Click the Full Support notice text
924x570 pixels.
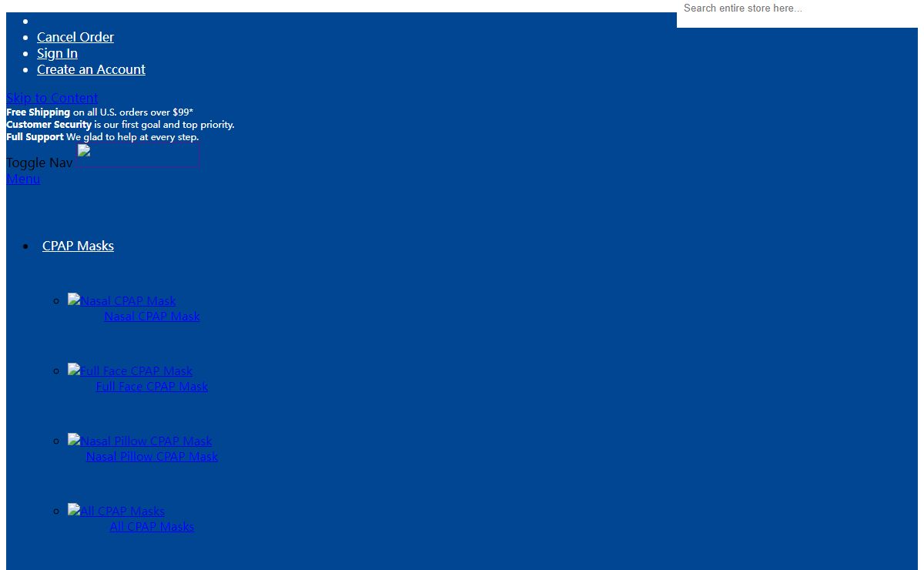click(102, 137)
